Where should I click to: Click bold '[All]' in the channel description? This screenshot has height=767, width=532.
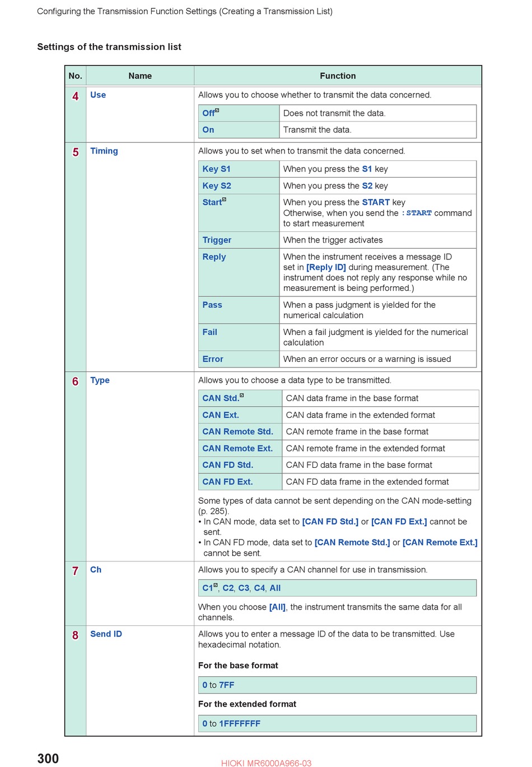click(x=277, y=607)
